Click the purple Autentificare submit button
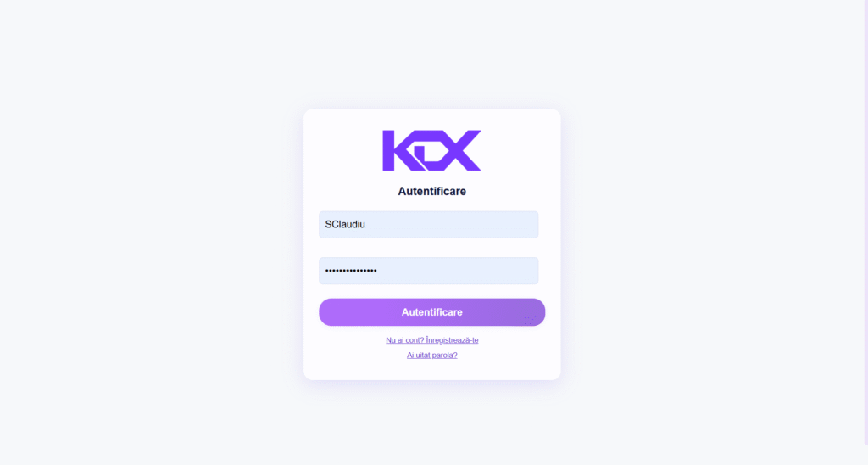 coord(431,312)
